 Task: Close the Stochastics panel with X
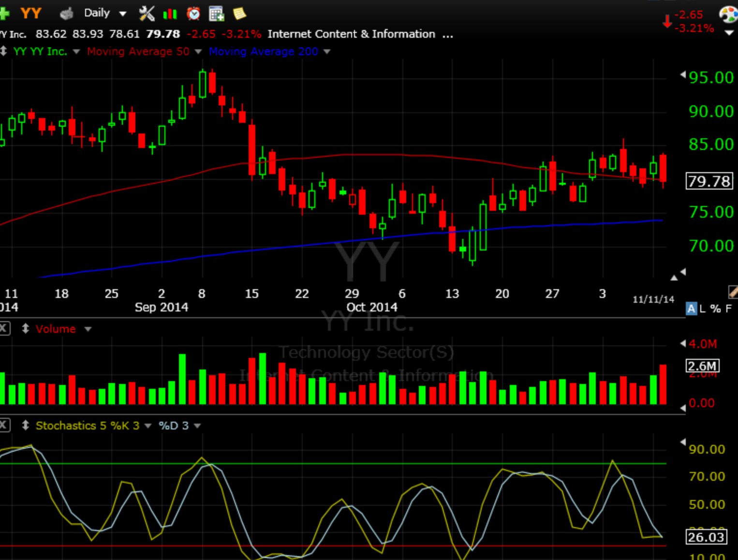[x=3, y=426]
